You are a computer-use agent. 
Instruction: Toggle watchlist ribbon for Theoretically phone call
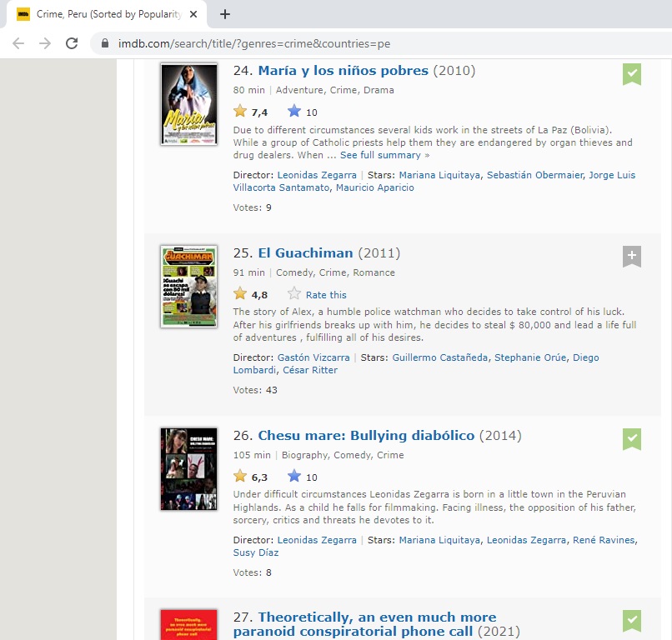[632, 621]
